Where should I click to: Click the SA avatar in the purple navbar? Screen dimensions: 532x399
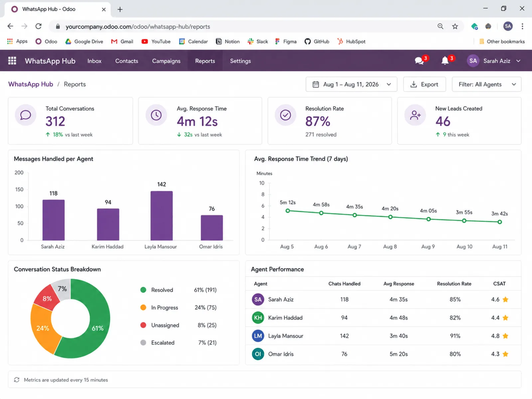[x=473, y=61]
